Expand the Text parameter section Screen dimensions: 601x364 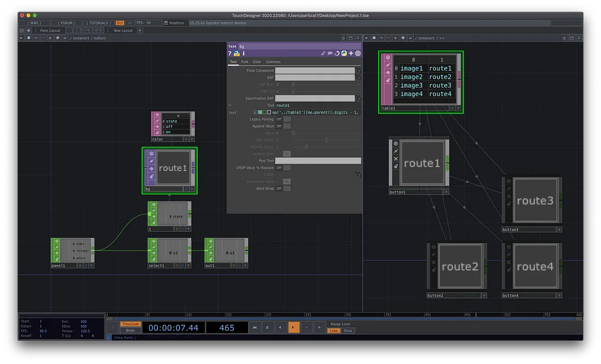(230, 105)
